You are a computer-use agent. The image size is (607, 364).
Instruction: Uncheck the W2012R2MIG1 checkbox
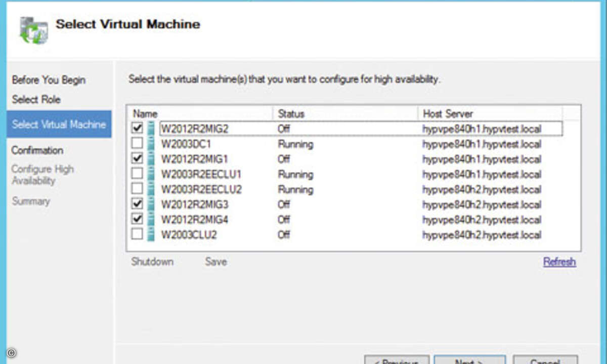[137, 159]
